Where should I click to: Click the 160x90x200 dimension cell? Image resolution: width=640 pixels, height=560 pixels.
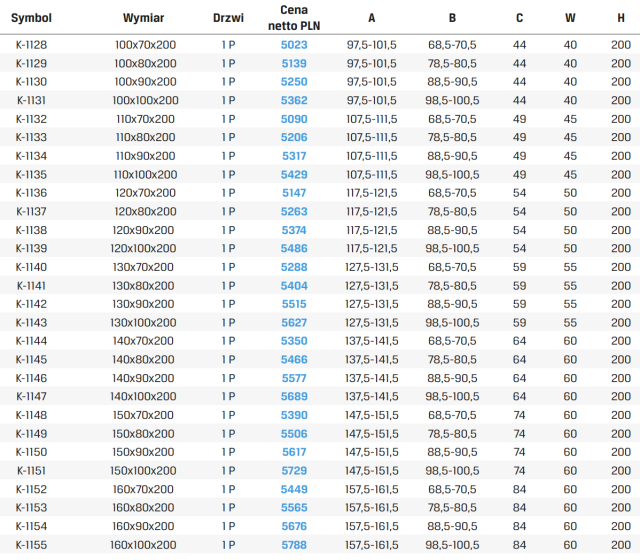143,527
